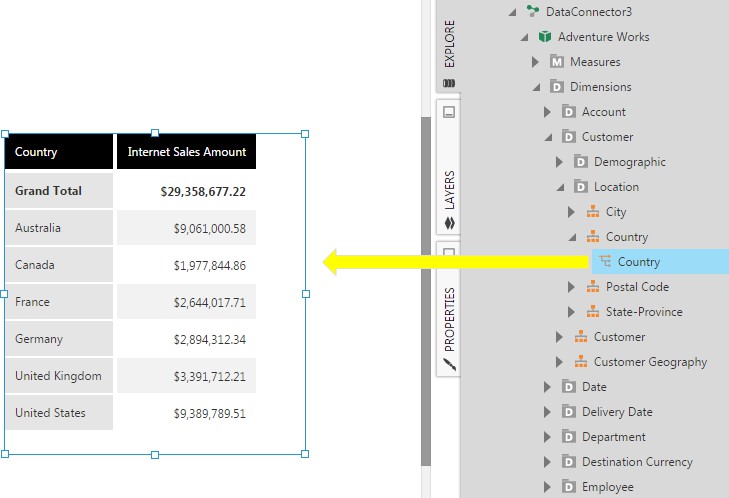This screenshot has width=729, height=498.
Task: Expand the Measures node
Action: 535,61
